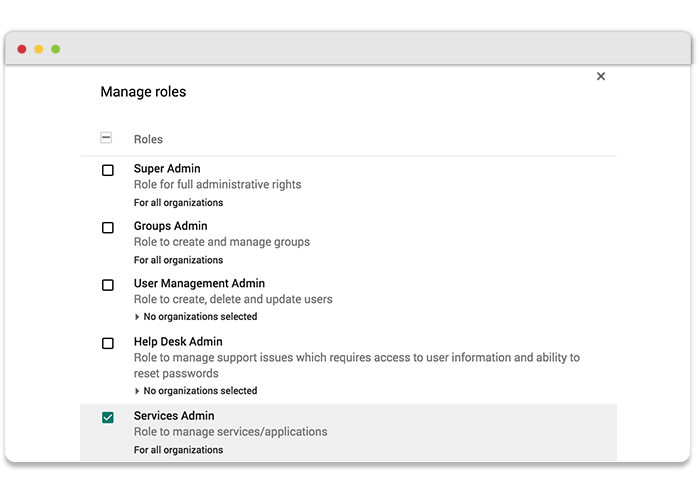Toggle the Roles select-all checkbox
Screen dimensions: 700x500
[106, 138]
